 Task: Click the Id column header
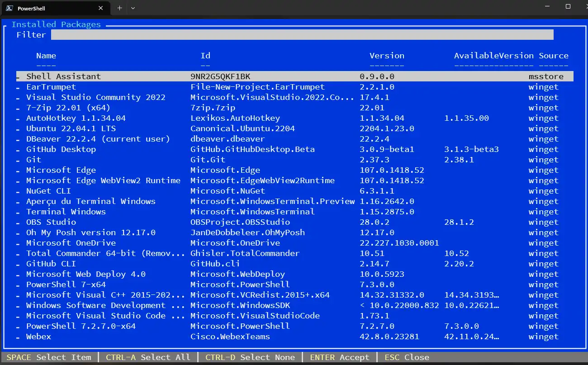click(x=205, y=56)
